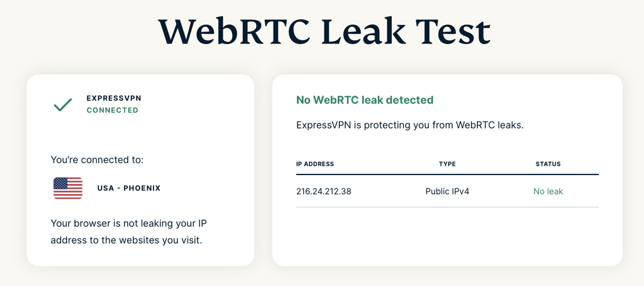Click "No WebRTC leak detected" heading
This screenshot has width=644, height=286.
coord(365,100)
